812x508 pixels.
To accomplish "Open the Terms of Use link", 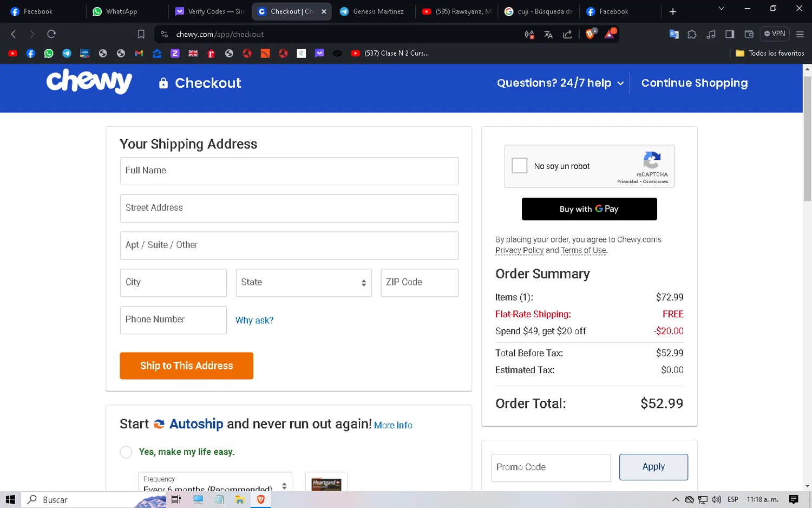I will pyautogui.click(x=583, y=250).
